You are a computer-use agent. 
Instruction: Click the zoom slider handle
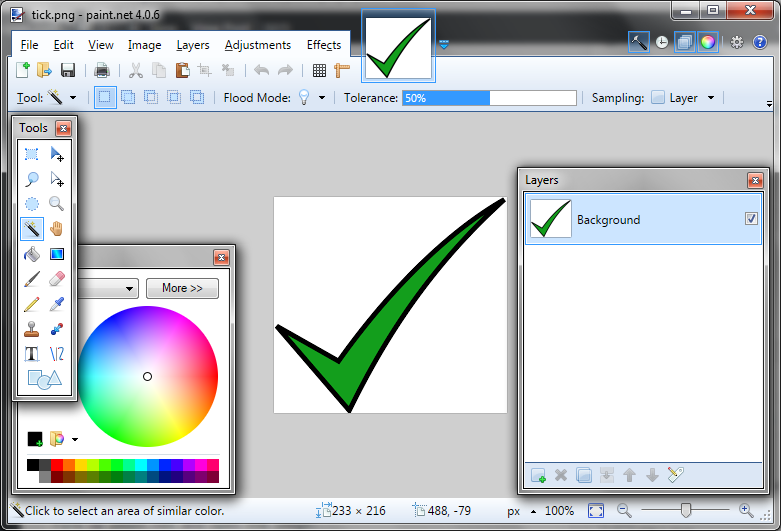(686, 511)
